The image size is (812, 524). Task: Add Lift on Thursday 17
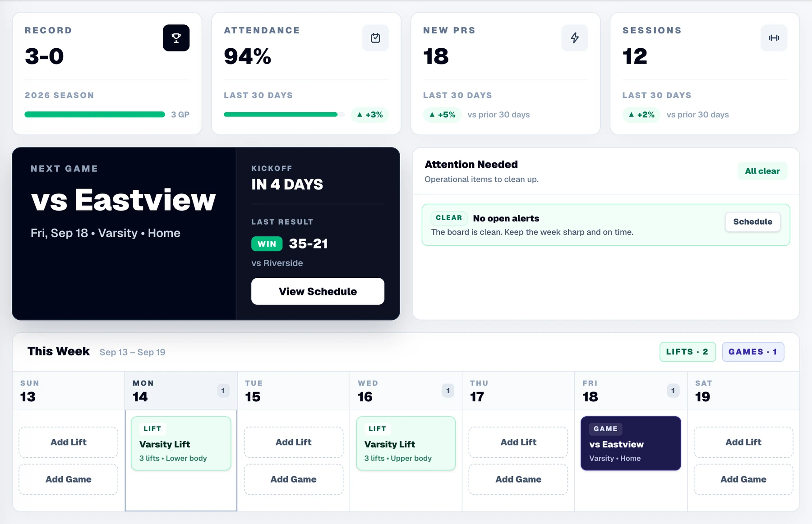point(518,442)
